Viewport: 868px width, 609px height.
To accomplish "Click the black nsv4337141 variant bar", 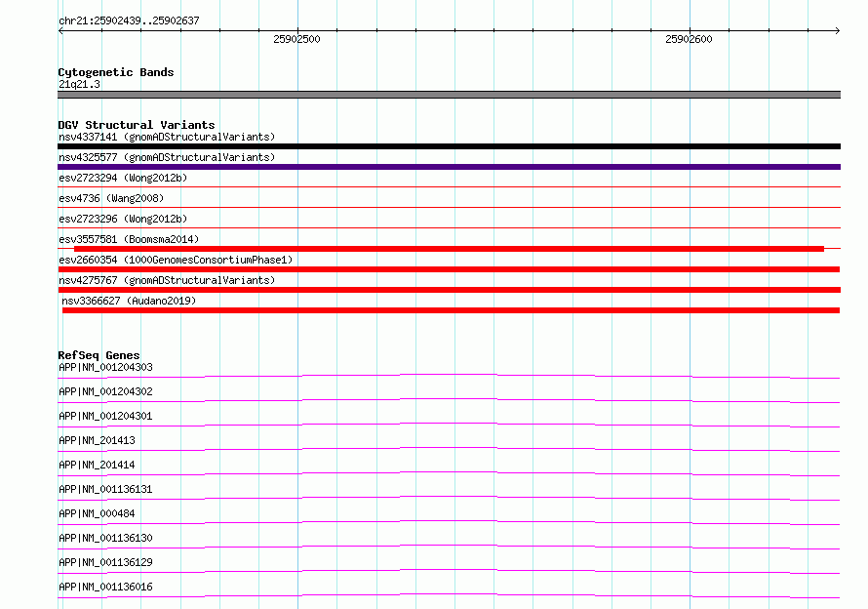I will tap(449, 146).
